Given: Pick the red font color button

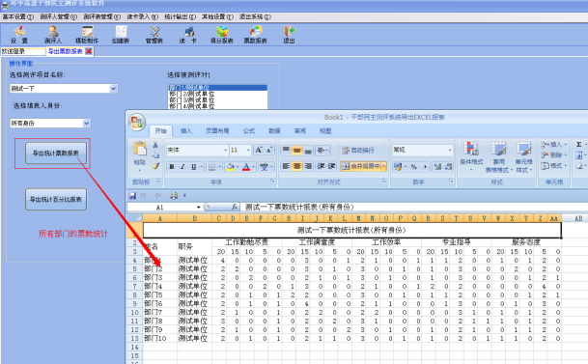Looking at the screenshot, I should point(246,167).
